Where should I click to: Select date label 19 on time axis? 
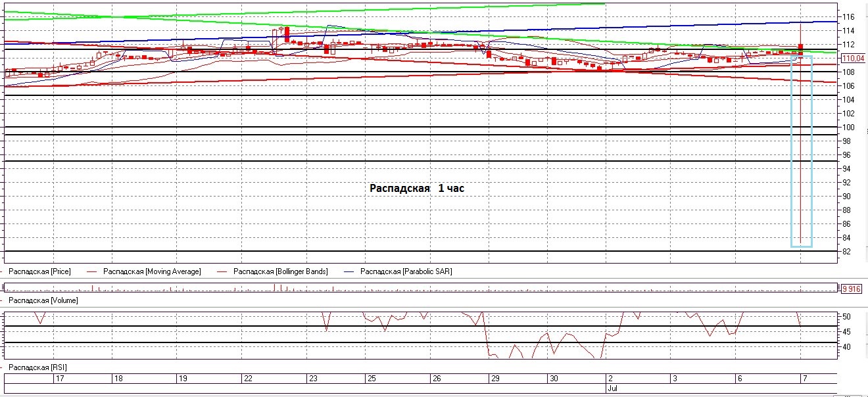pyautogui.click(x=183, y=379)
